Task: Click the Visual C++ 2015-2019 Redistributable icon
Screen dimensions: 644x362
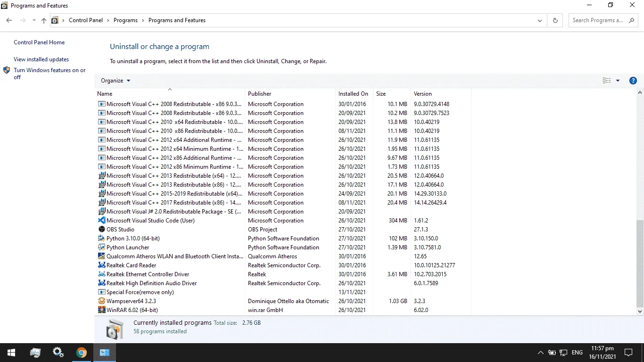Action: pyautogui.click(x=101, y=194)
